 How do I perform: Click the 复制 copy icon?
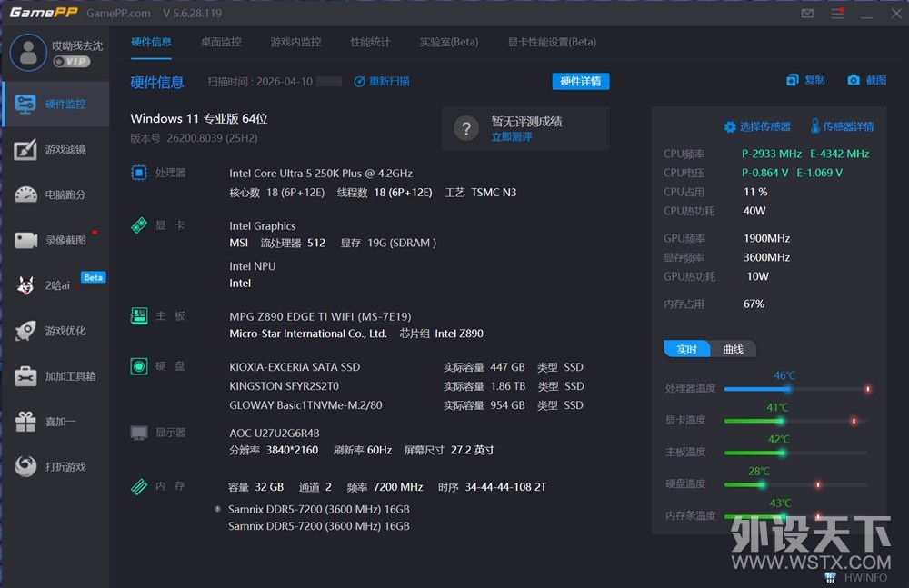pyautogui.click(x=792, y=80)
